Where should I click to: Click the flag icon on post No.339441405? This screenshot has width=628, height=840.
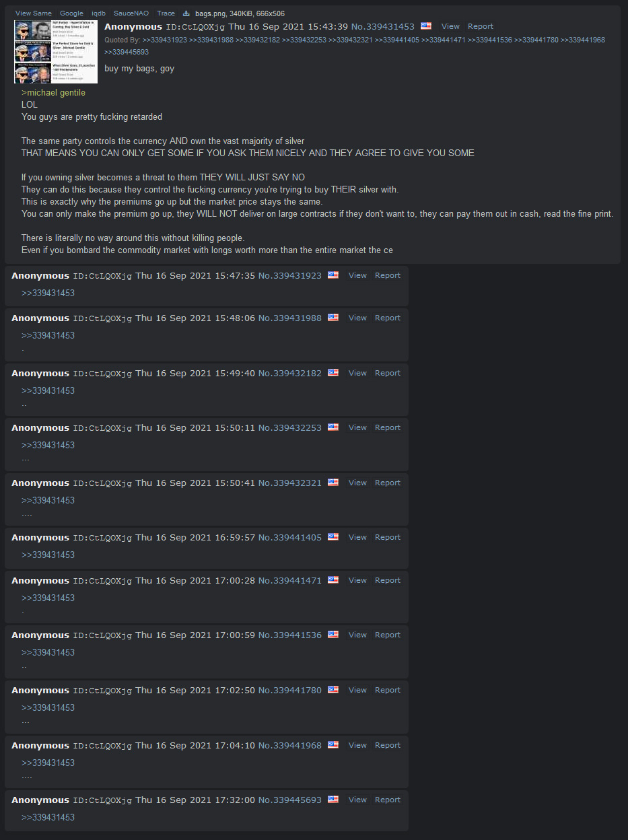click(x=333, y=536)
